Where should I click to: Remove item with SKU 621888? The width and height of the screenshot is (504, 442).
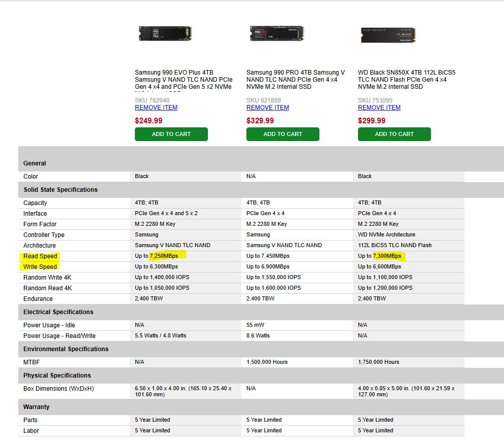tap(267, 108)
